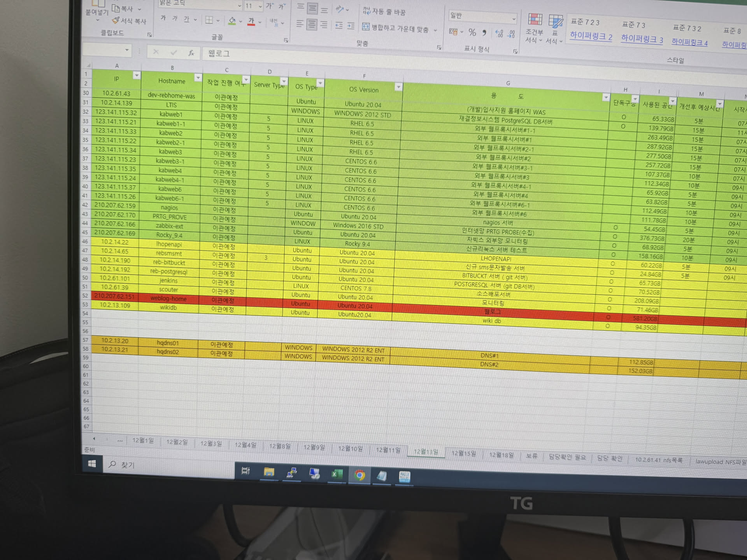
Task: Select the 하이퍼링크 2 cell style
Action: [x=591, y=36]
